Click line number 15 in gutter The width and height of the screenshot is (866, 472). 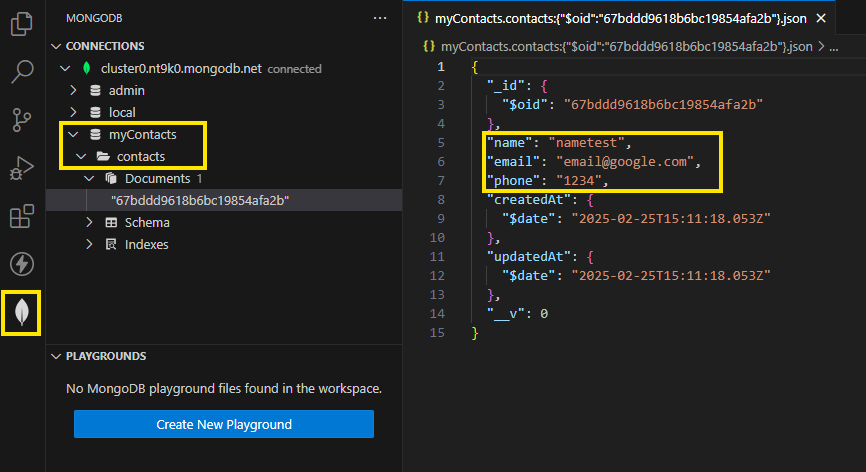(x=437, y=332)
